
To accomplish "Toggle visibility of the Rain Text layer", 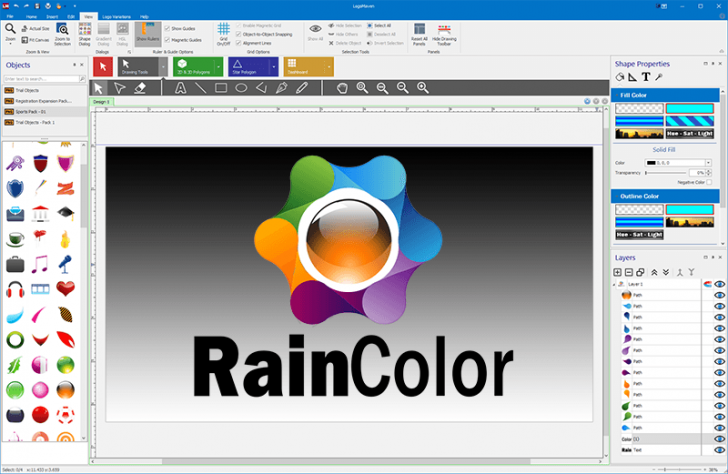I will pyautogui.click(x=719, y=450).
